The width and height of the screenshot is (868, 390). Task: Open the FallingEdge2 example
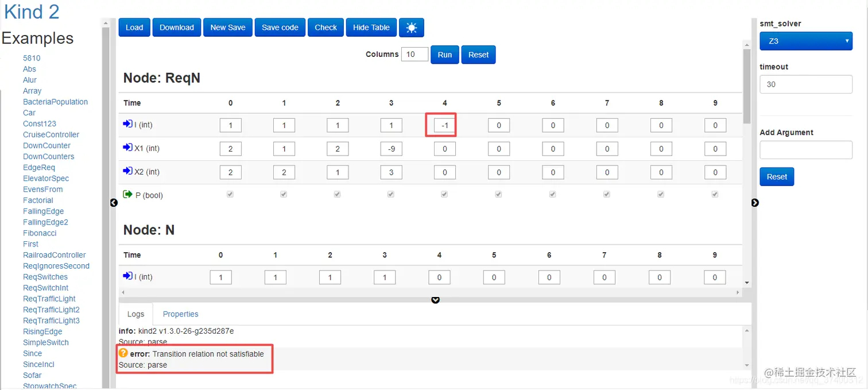coord(45,222)
